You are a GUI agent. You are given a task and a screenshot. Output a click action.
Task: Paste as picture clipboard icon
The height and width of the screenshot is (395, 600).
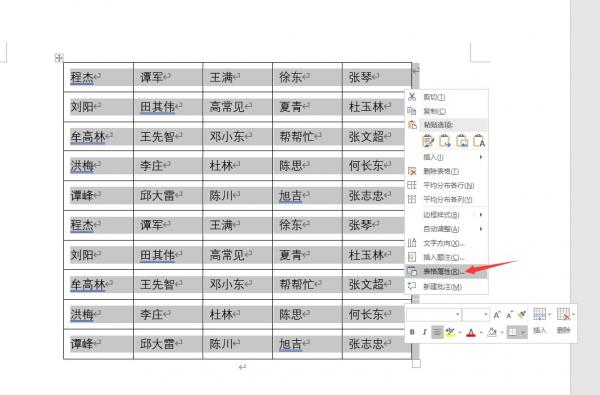click(x=462, y=141)
